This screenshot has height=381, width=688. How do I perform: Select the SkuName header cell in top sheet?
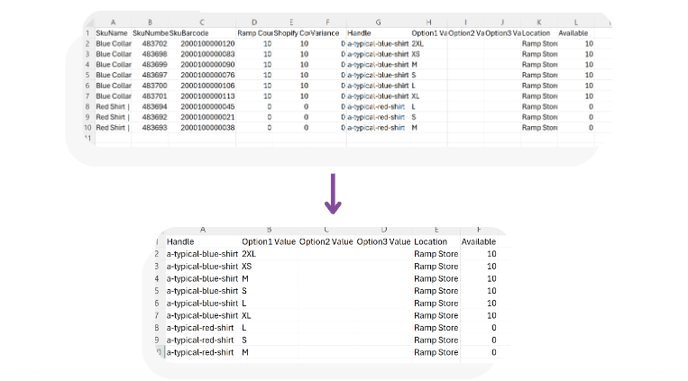click(x=113, y=33)
